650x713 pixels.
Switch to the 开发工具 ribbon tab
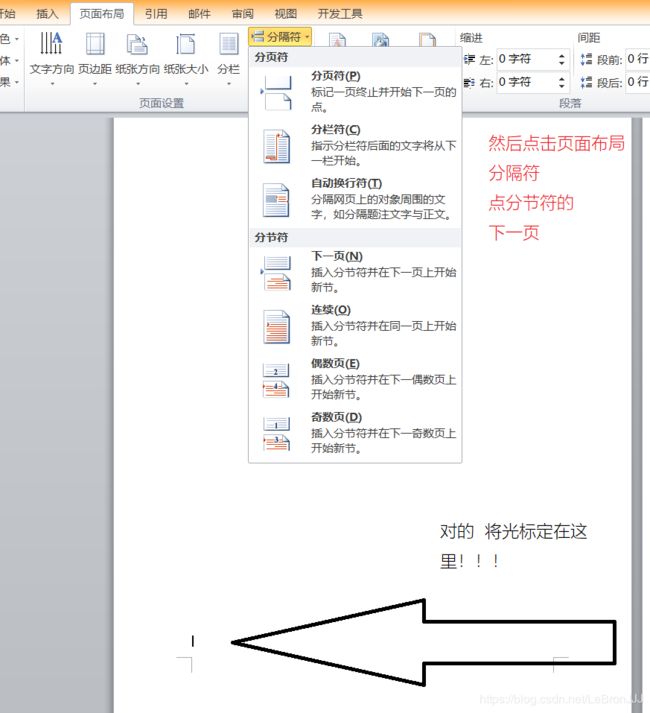point(340,14)
